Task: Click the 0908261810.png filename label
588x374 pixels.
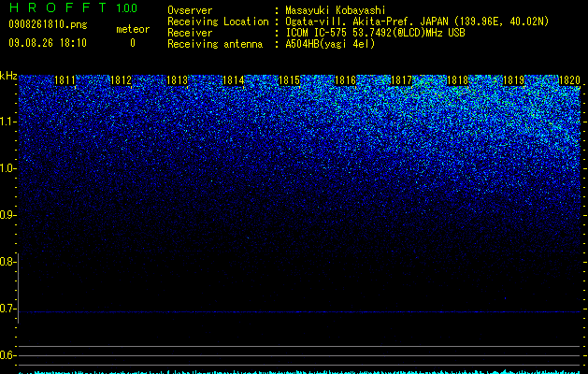Action: 48,24
